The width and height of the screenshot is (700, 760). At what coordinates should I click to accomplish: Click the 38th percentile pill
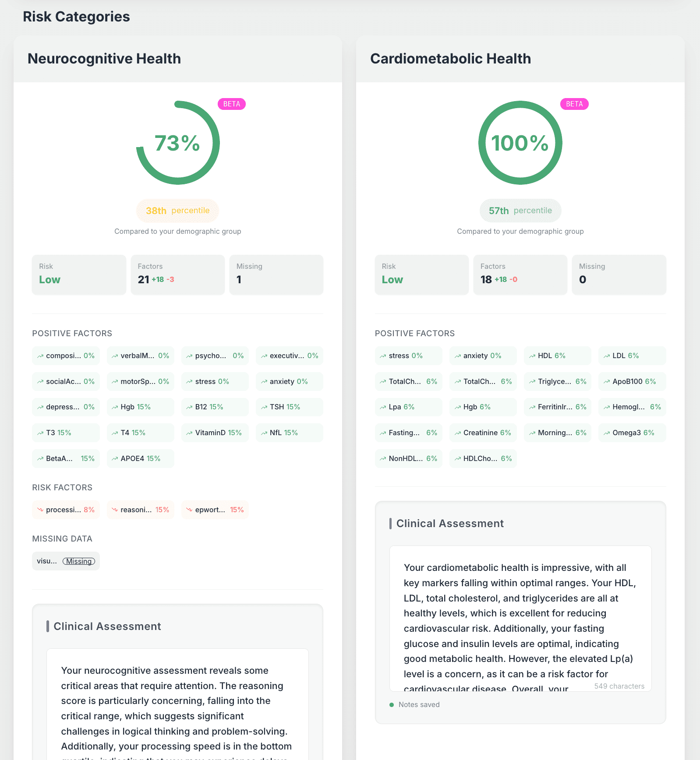click(178, 211)
